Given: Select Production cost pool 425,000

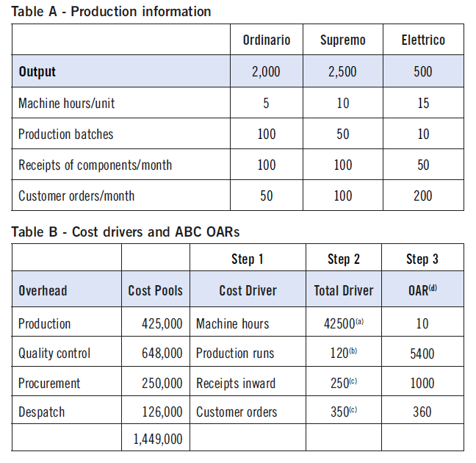Looking at the screenshot, I should pyautogui.click(x=162, y=323).
